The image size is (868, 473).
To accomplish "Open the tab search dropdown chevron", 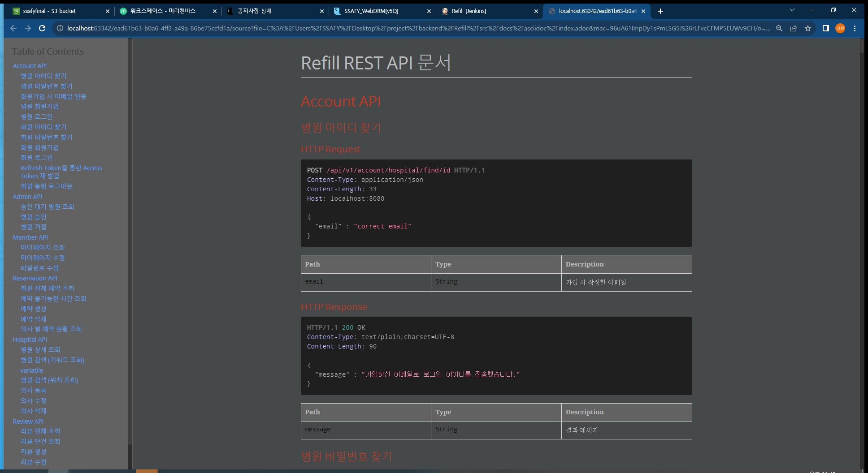I will [x=792, y=10].
